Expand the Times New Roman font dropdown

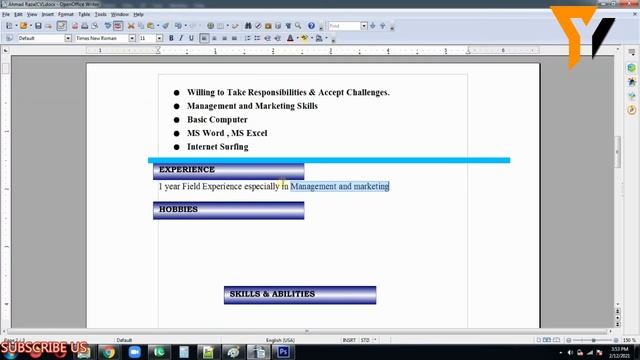point(132,38)
